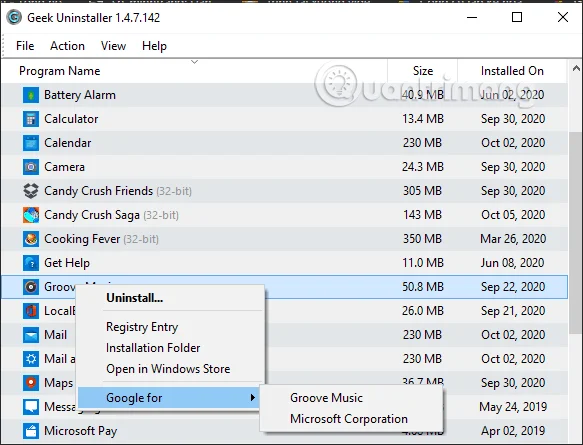The height and width of the screenshot is (445, 583).
Task: Click the 350 MB size value
Action: 422,239
